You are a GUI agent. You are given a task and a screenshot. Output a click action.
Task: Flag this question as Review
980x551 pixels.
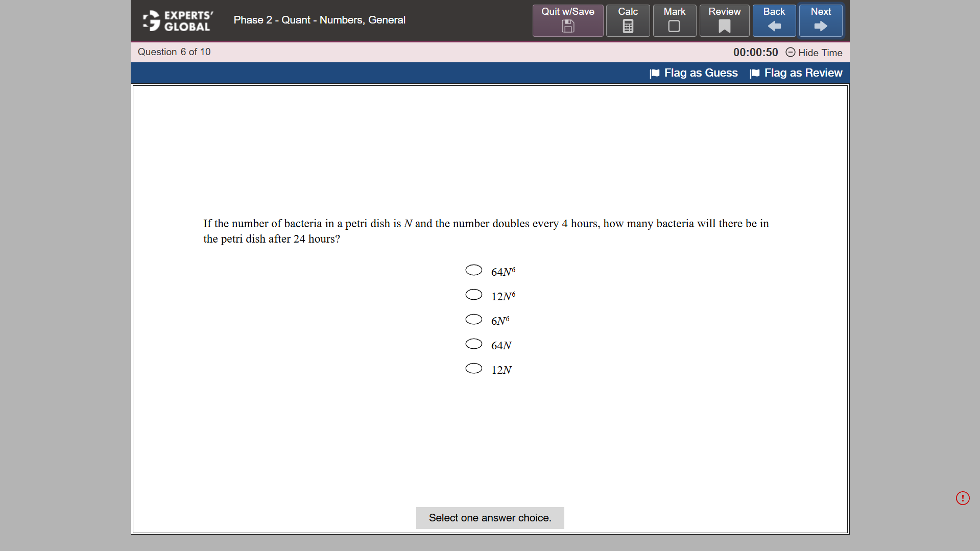click(x=803, y=73)
